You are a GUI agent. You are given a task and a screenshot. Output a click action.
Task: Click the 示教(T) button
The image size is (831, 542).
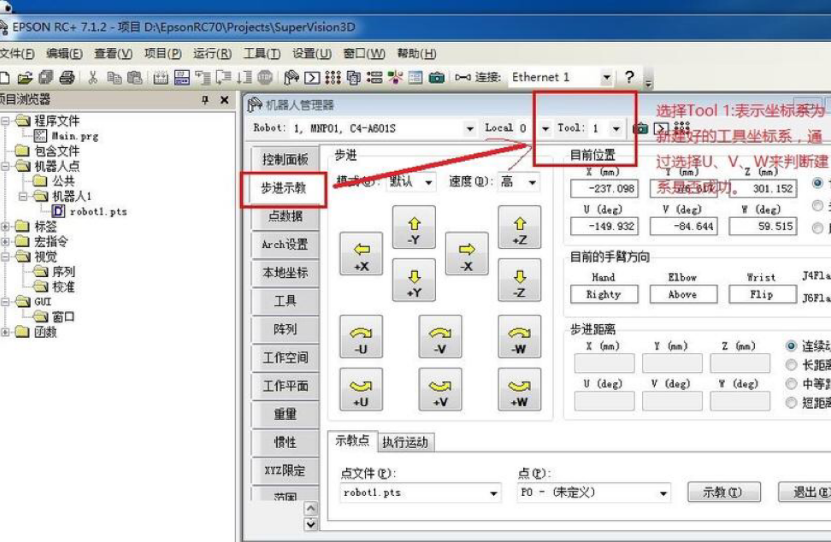(724, 492)
